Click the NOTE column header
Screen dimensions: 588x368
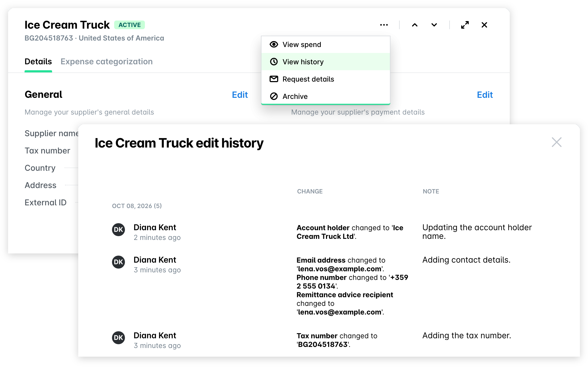point(431,191)
